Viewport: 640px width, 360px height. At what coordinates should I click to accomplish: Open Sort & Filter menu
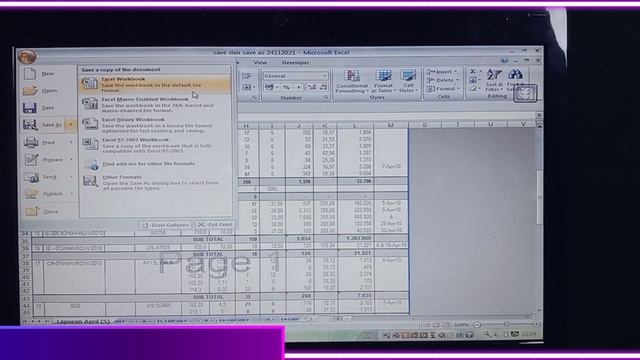tap(494, 80)
